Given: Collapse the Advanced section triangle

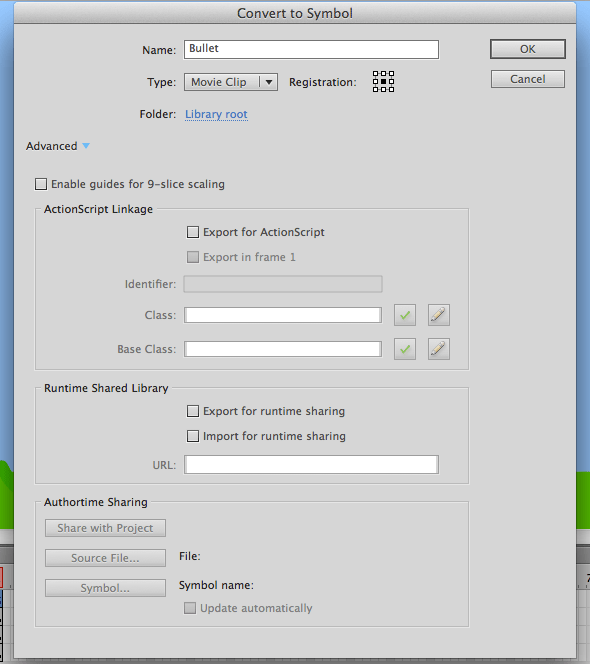Looking at the screenshot, I should click(x=86, y=146).
